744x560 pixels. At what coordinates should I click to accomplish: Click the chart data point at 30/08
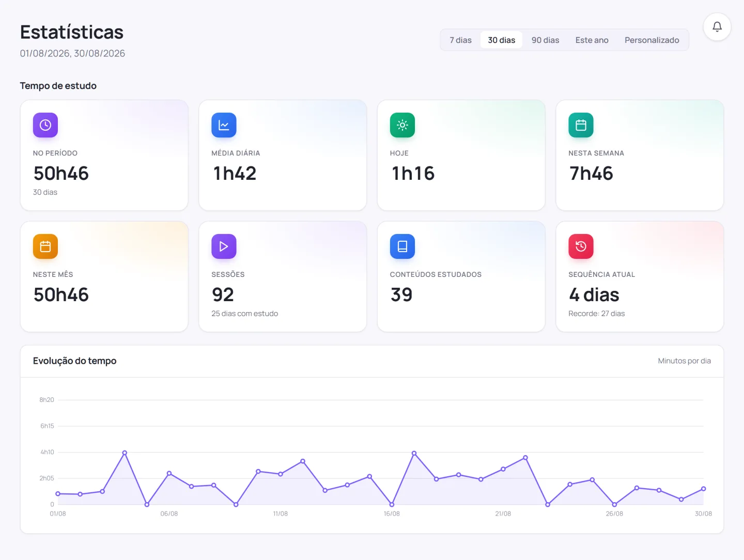point(703,489)
